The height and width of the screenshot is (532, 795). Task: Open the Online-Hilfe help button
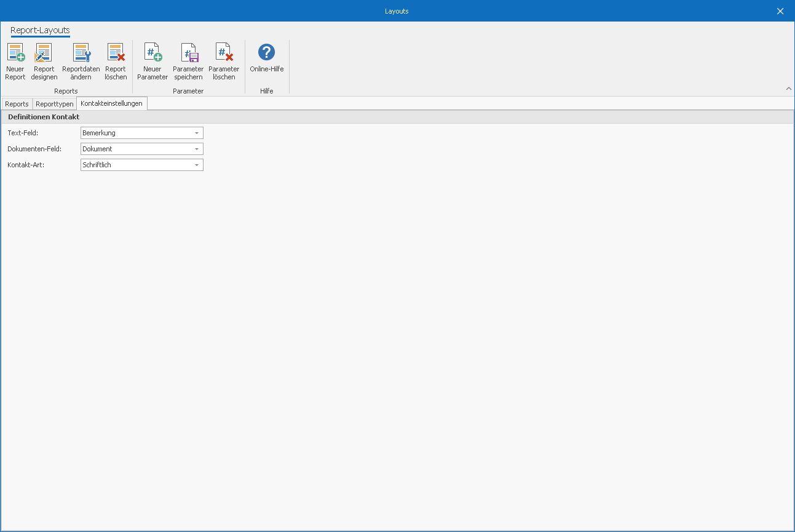click(266, 54)
